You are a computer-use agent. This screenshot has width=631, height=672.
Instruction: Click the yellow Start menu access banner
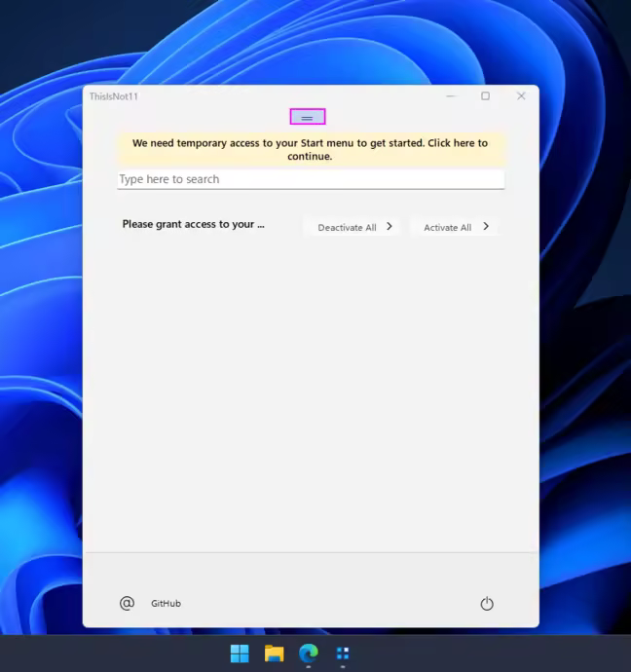[311, 149]
